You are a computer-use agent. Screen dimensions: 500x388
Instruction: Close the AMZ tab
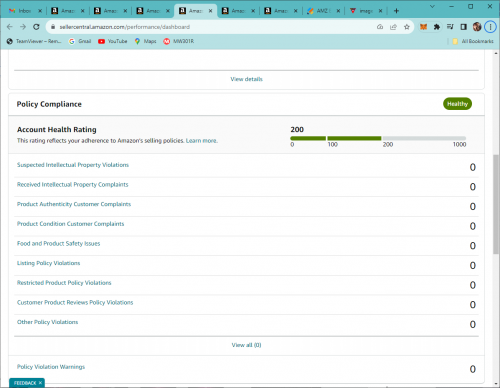coord(338,11)
